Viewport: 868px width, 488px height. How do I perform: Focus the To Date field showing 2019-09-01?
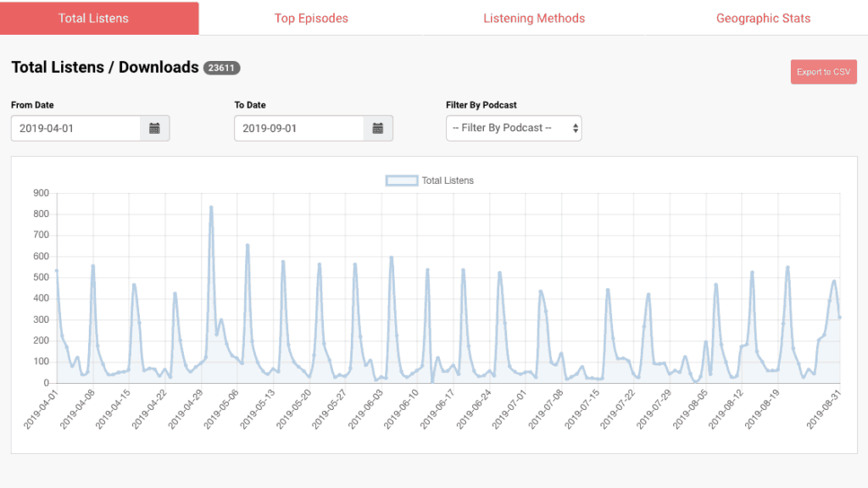[299, 129]
